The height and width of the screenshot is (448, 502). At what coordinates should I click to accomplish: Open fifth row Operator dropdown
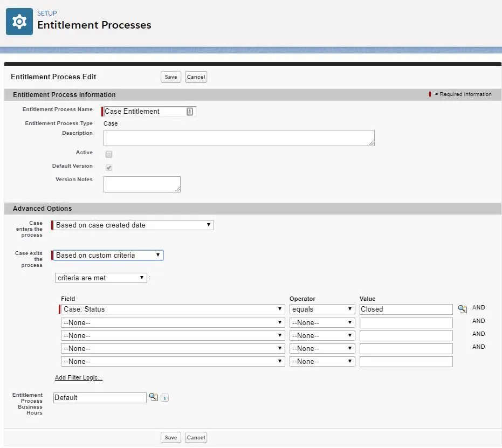[x=322, y=362]
